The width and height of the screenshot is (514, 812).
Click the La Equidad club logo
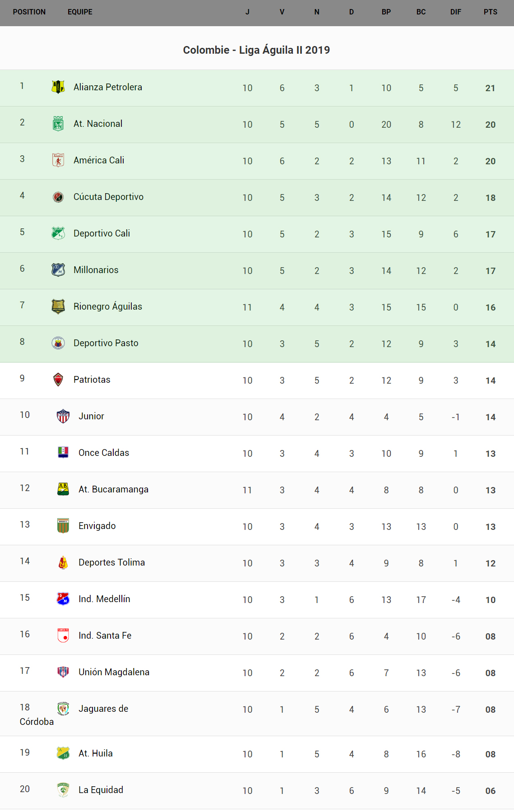coord(63,789)
